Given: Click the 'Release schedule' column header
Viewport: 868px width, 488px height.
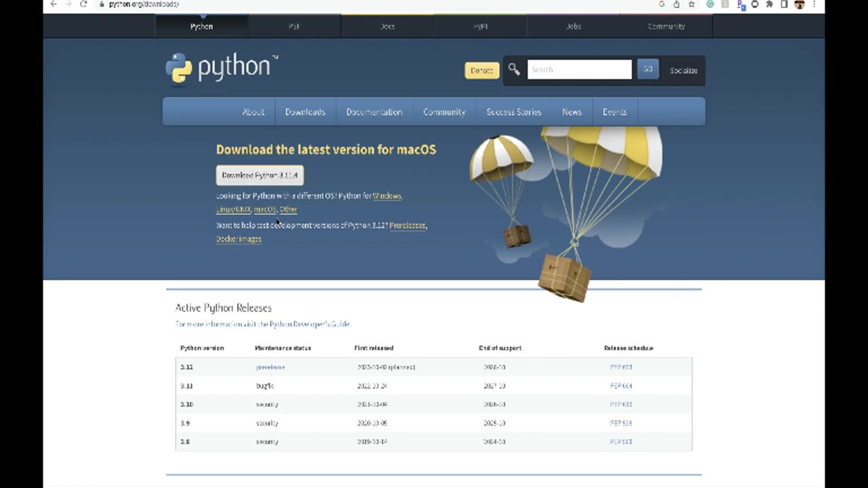Looking at the screenshot, I should [x=629, y=348].
